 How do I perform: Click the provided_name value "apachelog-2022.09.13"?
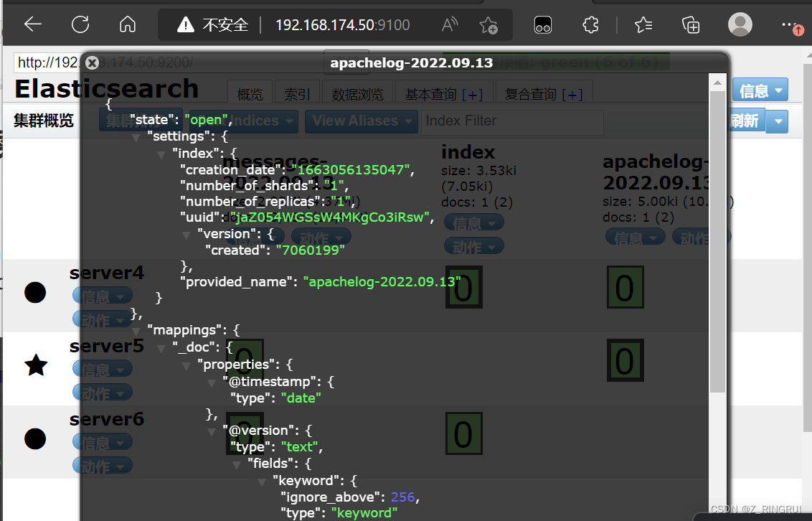(382, 282)
